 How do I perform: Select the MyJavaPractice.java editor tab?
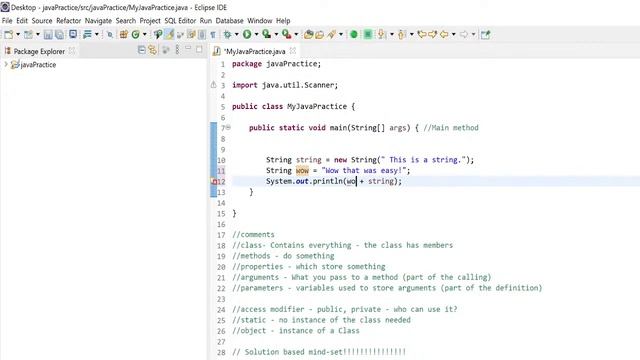point(255,51)
